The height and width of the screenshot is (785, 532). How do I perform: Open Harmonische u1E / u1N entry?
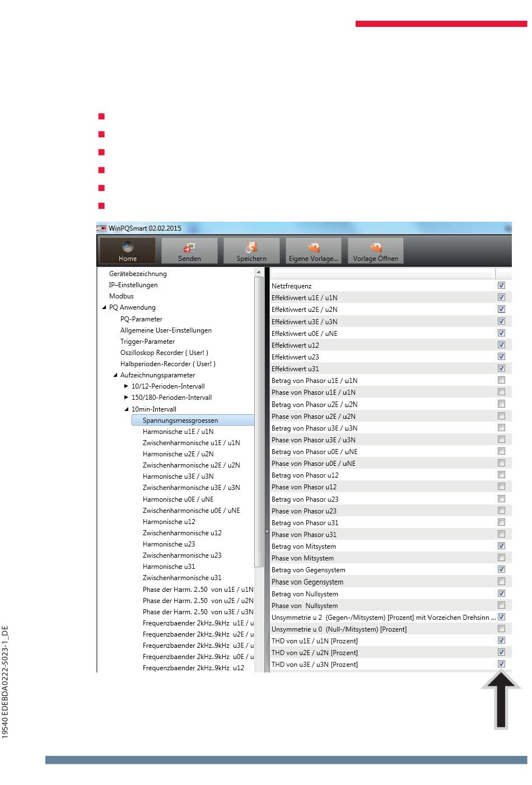pyautogui.click(x=178, y=432)
